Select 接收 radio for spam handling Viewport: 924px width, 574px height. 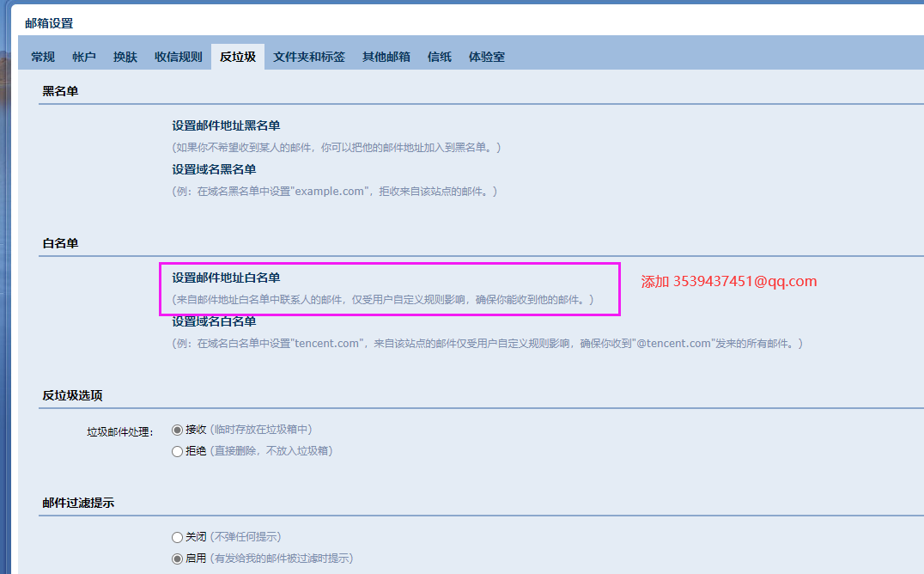(x=178, y=430)
